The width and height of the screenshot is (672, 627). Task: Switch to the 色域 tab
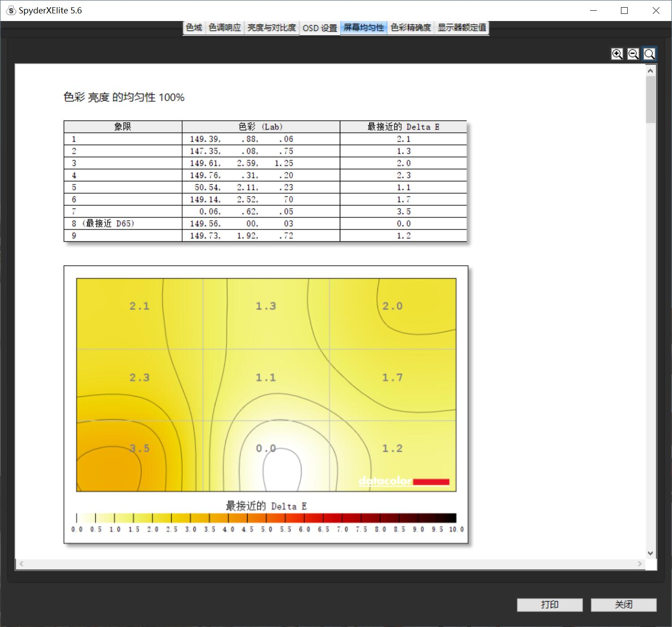click(x=194, y=28)
